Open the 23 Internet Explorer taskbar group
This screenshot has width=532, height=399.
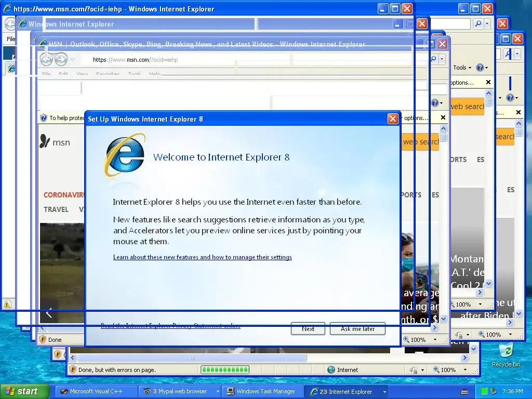(346, 392)
